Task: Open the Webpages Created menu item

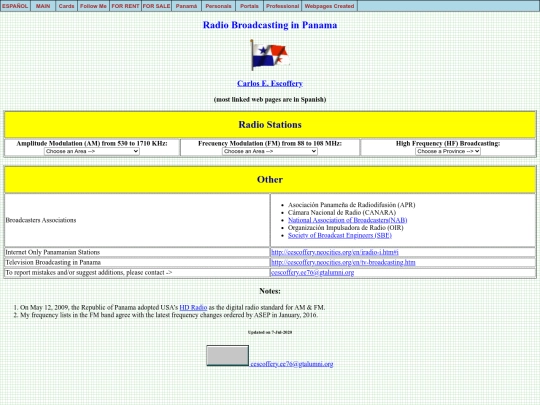Action: [329, 6]
